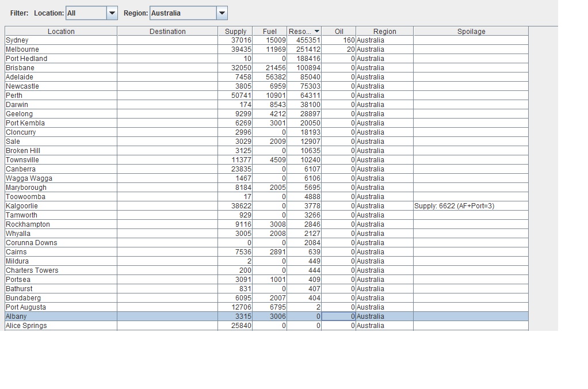Sort by the Fuel column header
588x389 pixels.
coord(270,31)
